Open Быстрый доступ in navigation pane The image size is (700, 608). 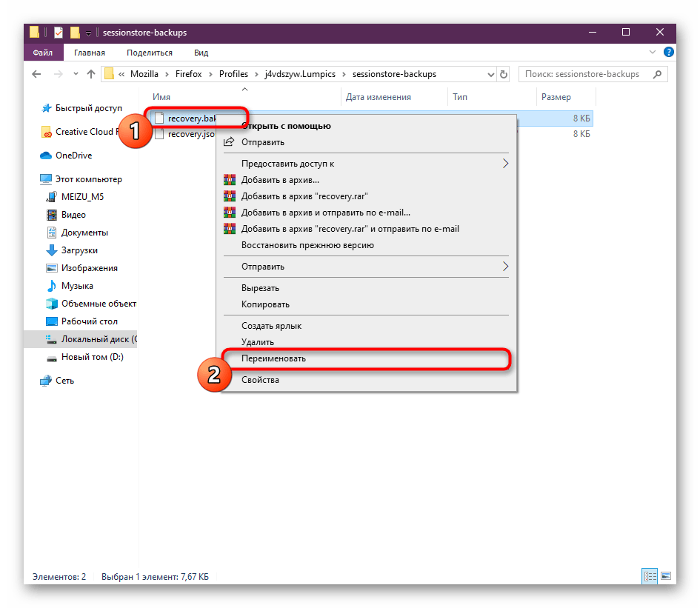pos(88,108)
